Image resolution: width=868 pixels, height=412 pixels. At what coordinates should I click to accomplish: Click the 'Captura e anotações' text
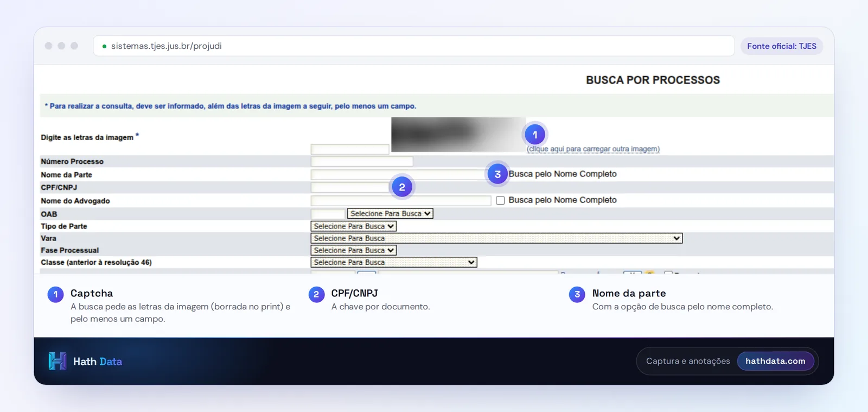pos(688,361)
